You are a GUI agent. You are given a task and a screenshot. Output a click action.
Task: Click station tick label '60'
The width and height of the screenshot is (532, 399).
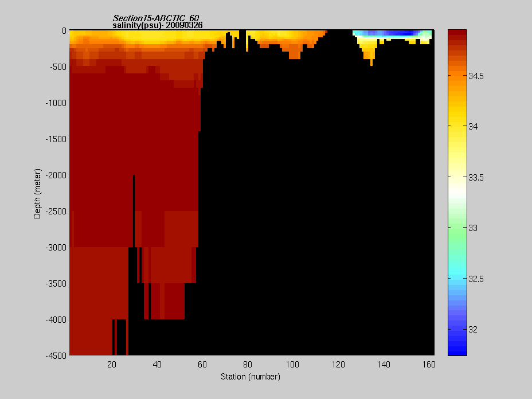202,365
